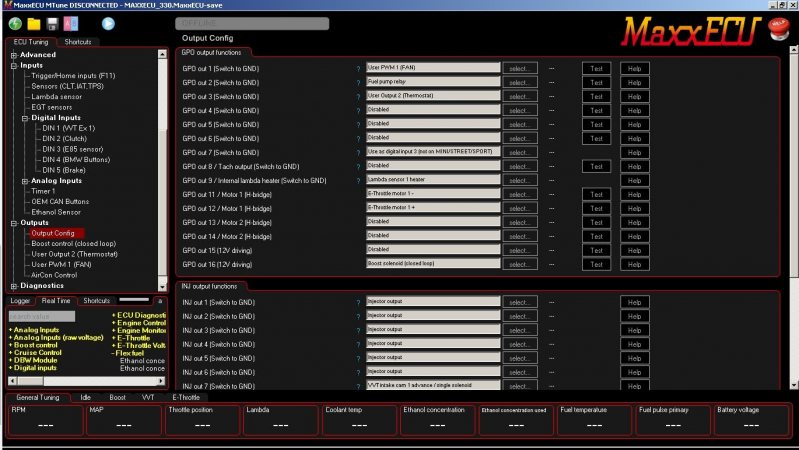Click the RPM gauge box
The height and width of the screenshot is (450, 799).
45,419
